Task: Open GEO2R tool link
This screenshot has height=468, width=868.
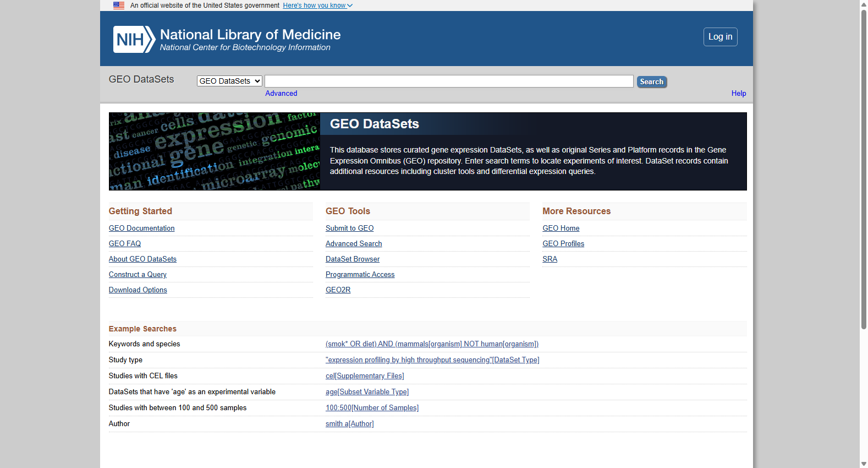Action: [x=338, y=290]
